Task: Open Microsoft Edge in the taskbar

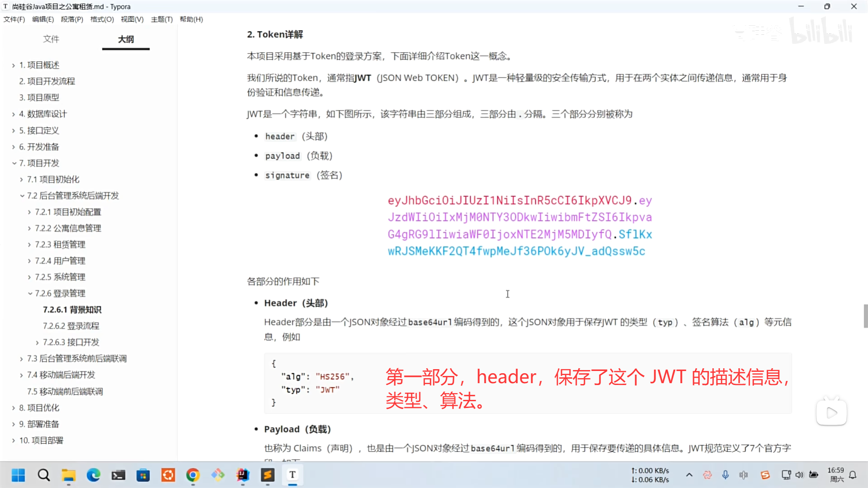Action: coord(94,475)
